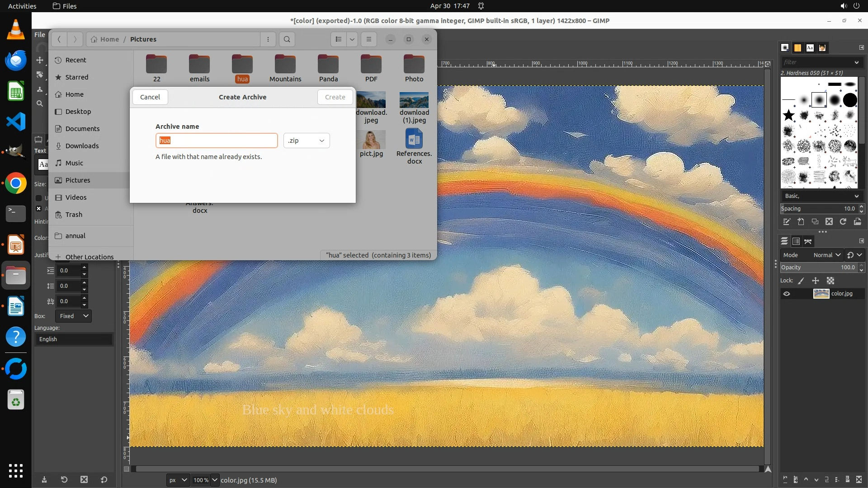Click the duplicate brush icon
Viewport: 868px width, 488px height.
(x=815, y=222)
